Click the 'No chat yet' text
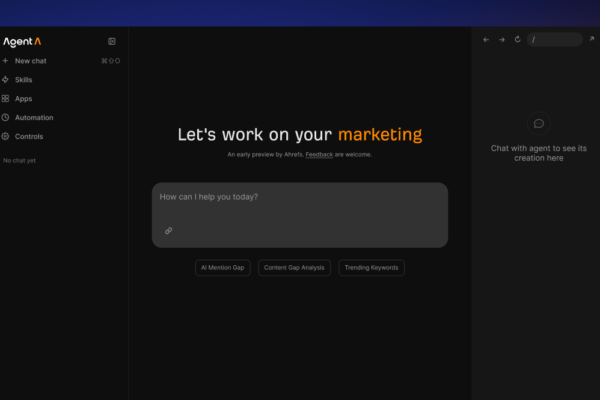The width and height of the screenshot is (600, 400). (19, 160)
